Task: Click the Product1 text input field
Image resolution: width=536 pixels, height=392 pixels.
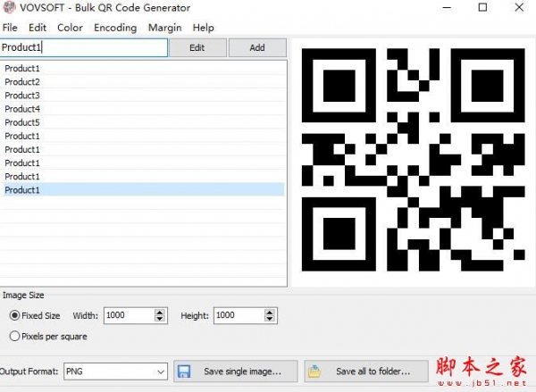Action: point(84,47)
